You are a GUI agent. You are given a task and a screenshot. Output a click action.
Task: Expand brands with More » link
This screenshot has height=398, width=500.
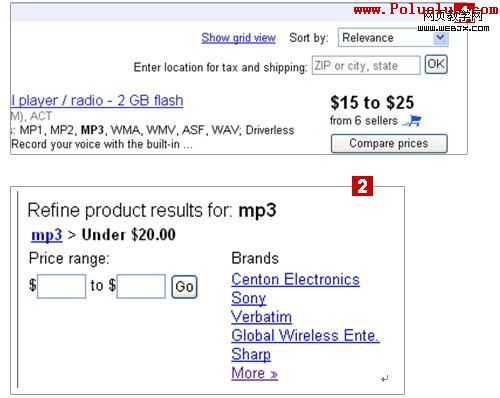[x=255, y=373]
